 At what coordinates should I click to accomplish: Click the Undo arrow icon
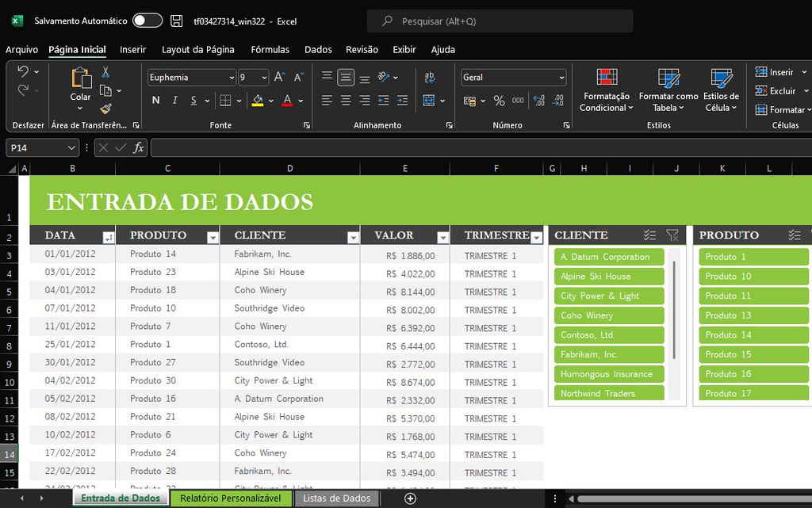pos(23,71)
